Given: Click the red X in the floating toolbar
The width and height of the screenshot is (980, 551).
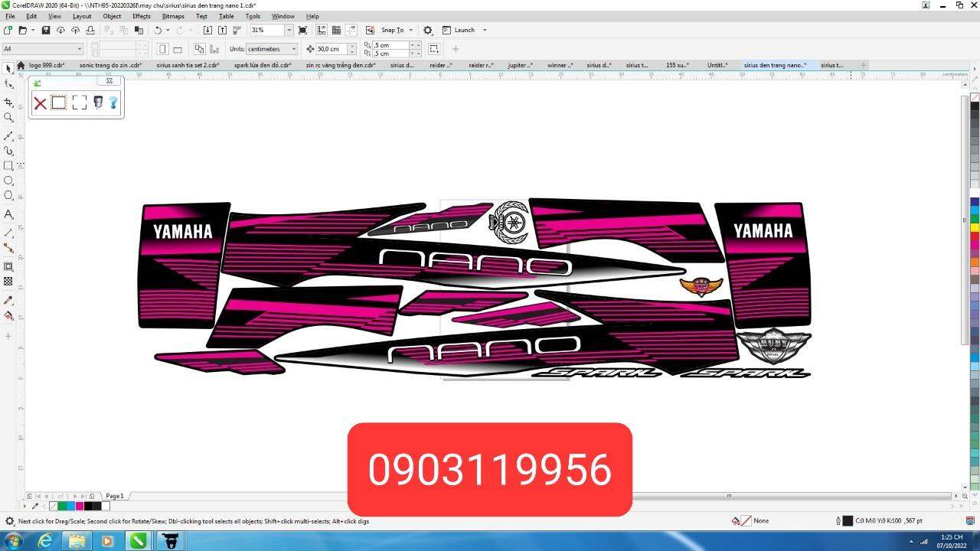Looking at the screenshot, I should point(40,103).
